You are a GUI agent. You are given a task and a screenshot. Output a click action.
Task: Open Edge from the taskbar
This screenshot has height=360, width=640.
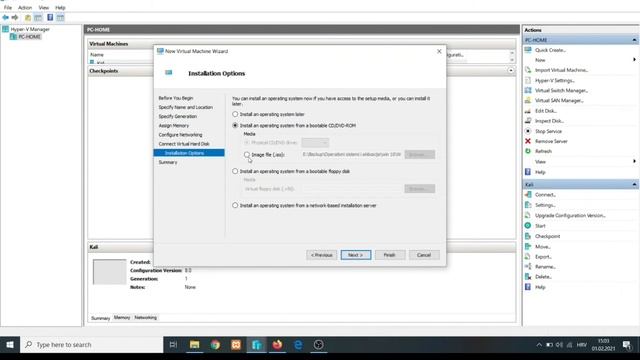click(298, 345)
